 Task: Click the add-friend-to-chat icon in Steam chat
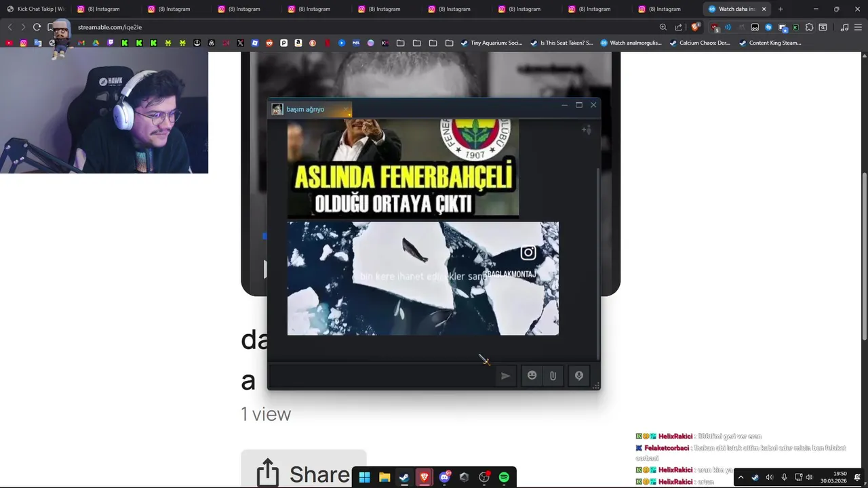(x=587, y=129)
